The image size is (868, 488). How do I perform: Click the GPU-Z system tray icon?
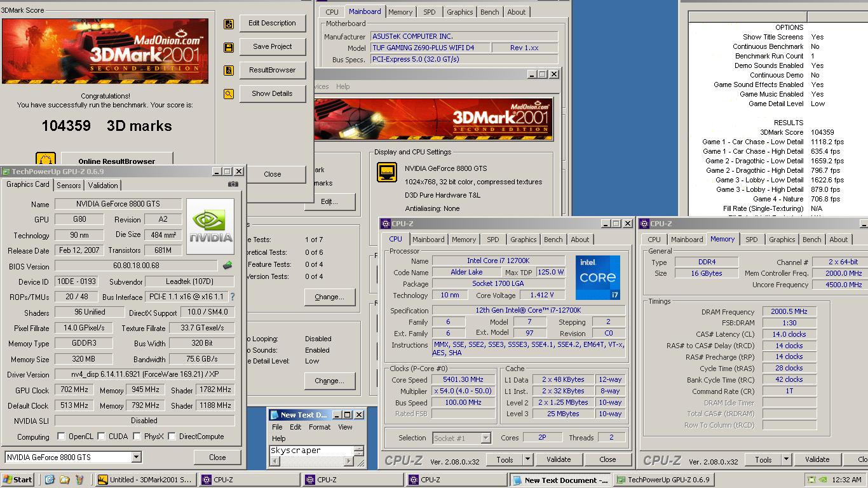811,480
